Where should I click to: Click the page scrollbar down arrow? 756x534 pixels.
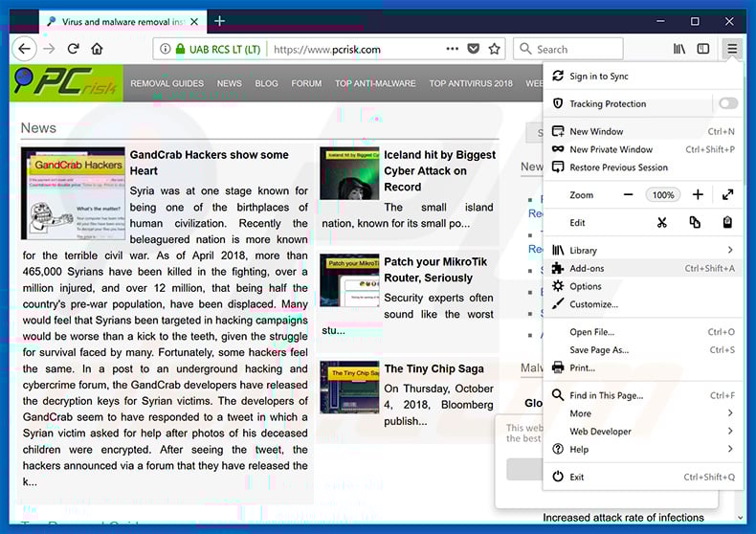[x=740, y=518]
